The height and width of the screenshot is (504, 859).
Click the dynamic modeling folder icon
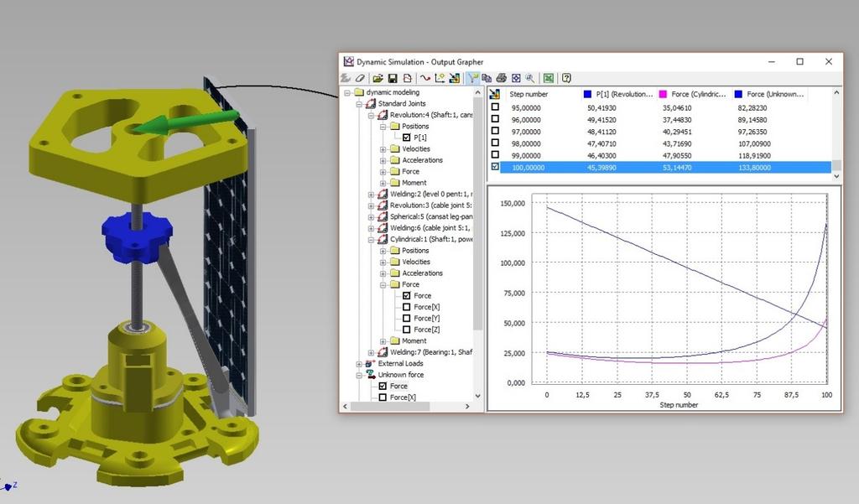[359, 92]
